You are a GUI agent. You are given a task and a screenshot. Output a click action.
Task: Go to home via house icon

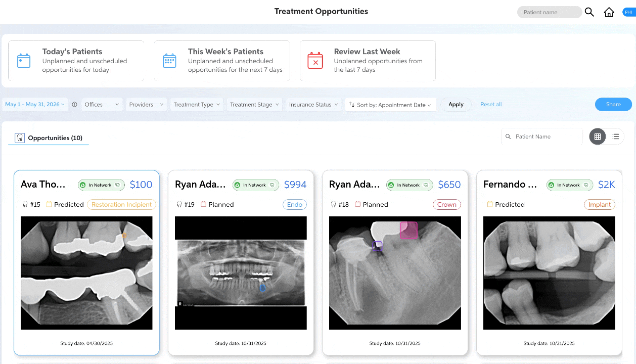pyautogui.click(x=609, y=12)
